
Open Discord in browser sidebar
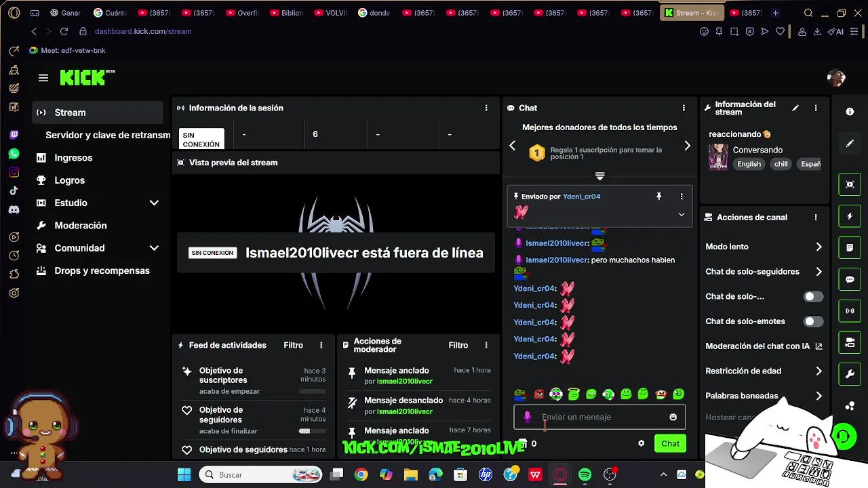click(14, 210)
